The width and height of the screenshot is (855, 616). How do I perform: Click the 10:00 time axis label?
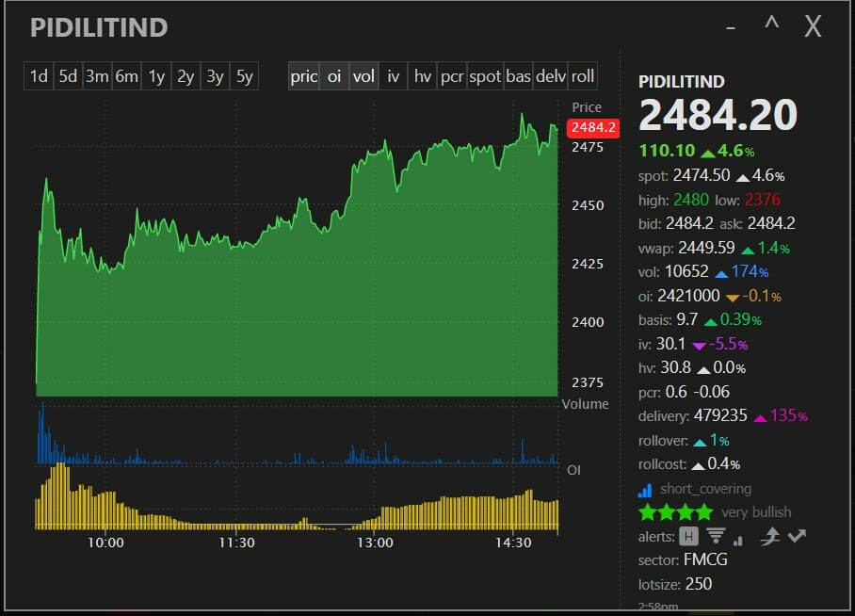[105, 543]
